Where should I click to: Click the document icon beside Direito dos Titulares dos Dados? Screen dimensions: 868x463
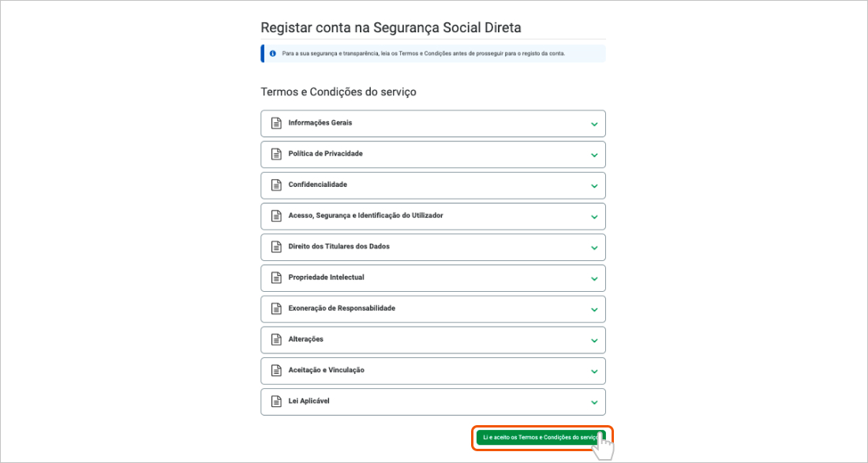pyautogui.click(x=276, y=247)
